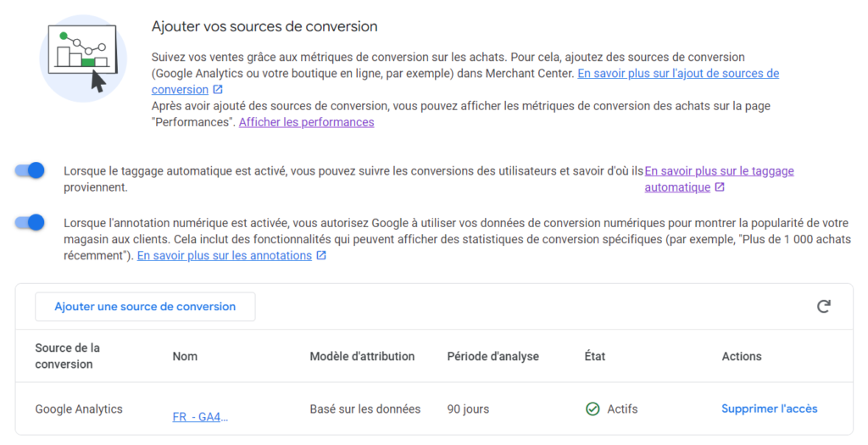Click external-link icon after 'sources de conversion'

(x=218, y=90)
